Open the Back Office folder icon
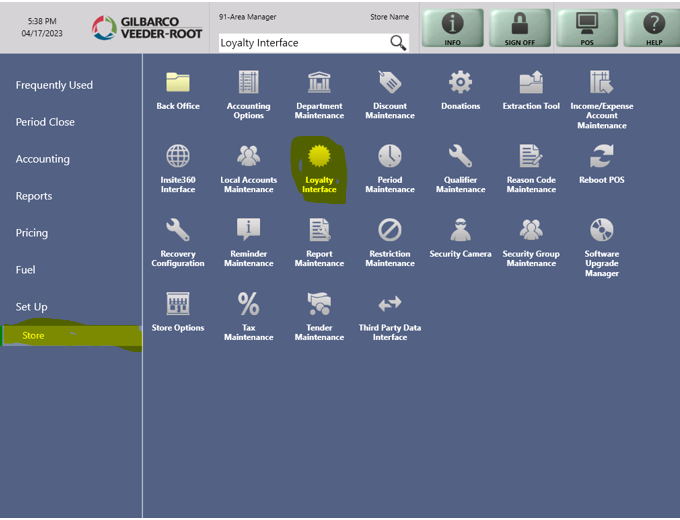The width and height of the screenshot is (680, 520). pos(178,84)
